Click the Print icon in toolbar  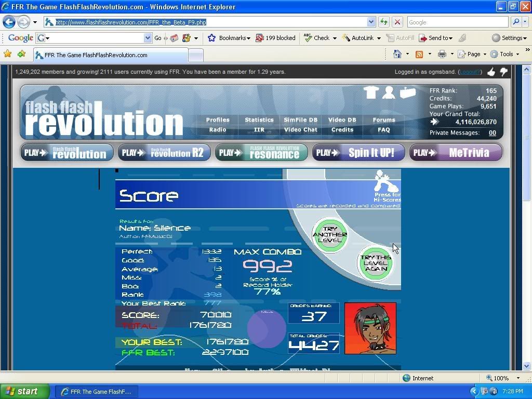pyautogui.click(x=442, y=54)
